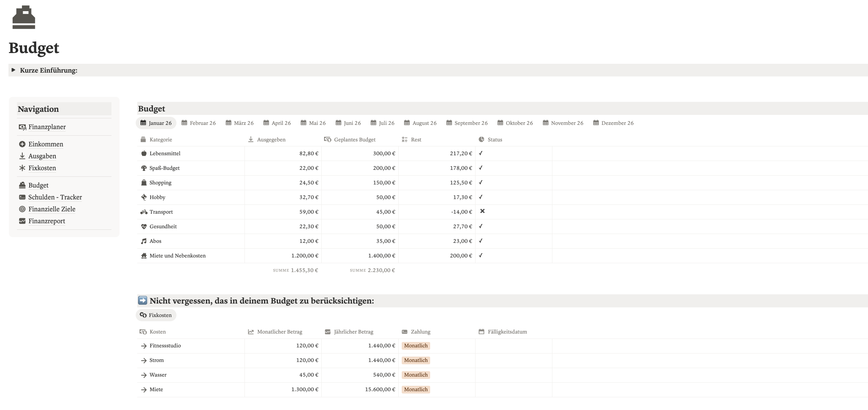The height and width of the screenshot is (410, 868).
Task: Click the apple icon beside Lebensmittel
Action: (144, 153)
